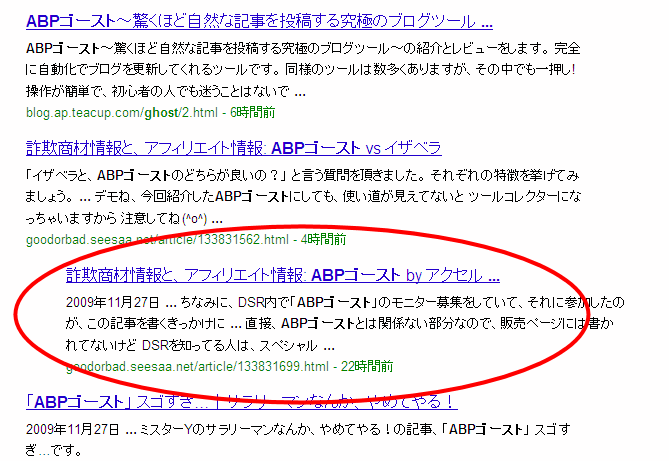The image size is (669, 461).
Task: Click the '6時間前' timestamp text
Action: [x=253, y=113]
